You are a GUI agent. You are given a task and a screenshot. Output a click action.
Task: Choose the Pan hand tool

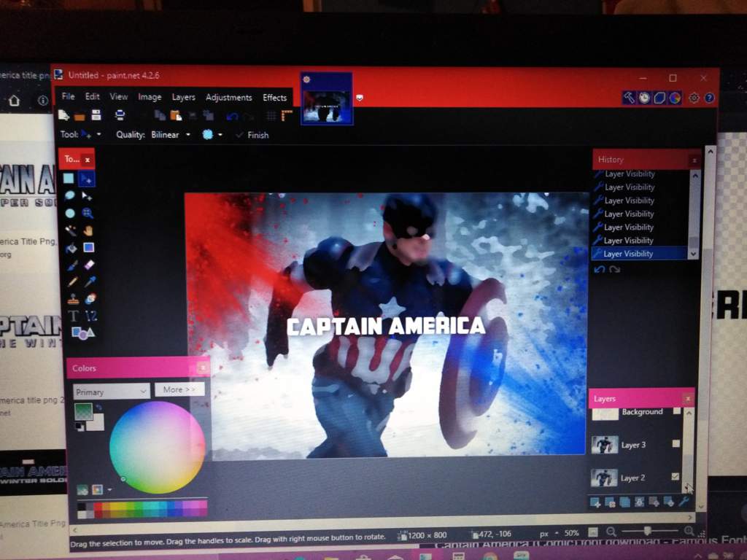click(88, 230)
